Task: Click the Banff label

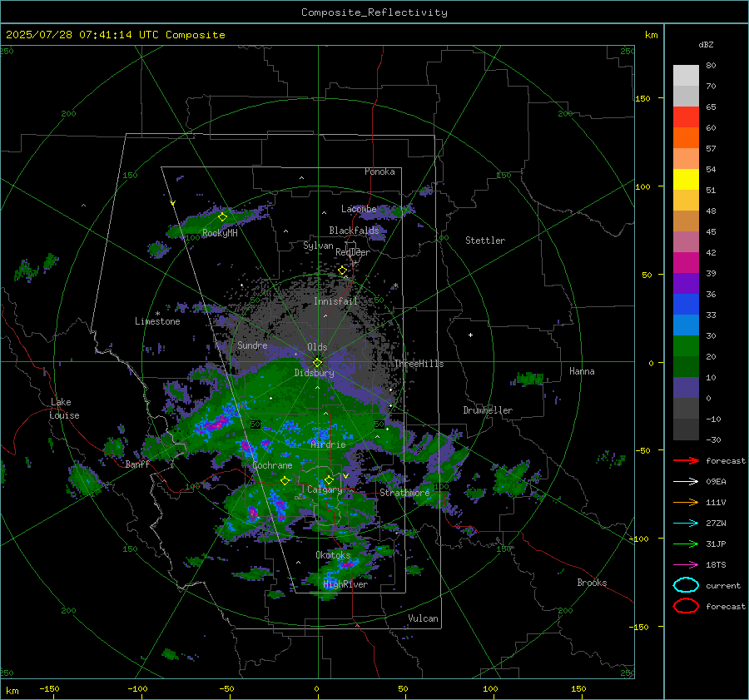Action: 137,464
